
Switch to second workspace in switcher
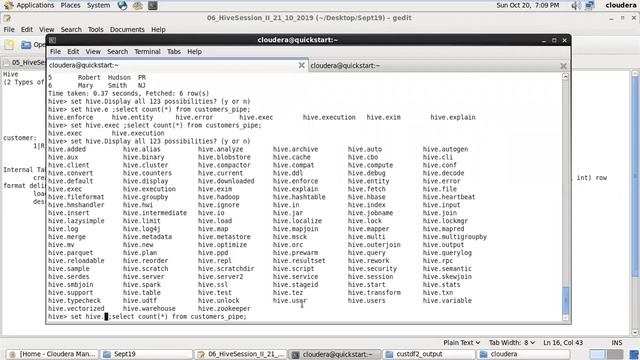tap(615, 354)
